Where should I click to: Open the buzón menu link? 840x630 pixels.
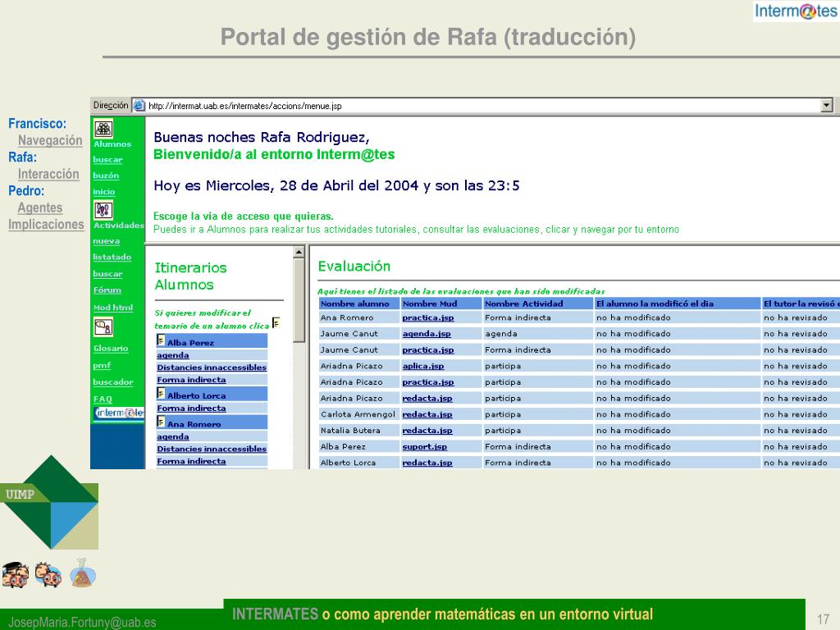[x=106, y=176]
